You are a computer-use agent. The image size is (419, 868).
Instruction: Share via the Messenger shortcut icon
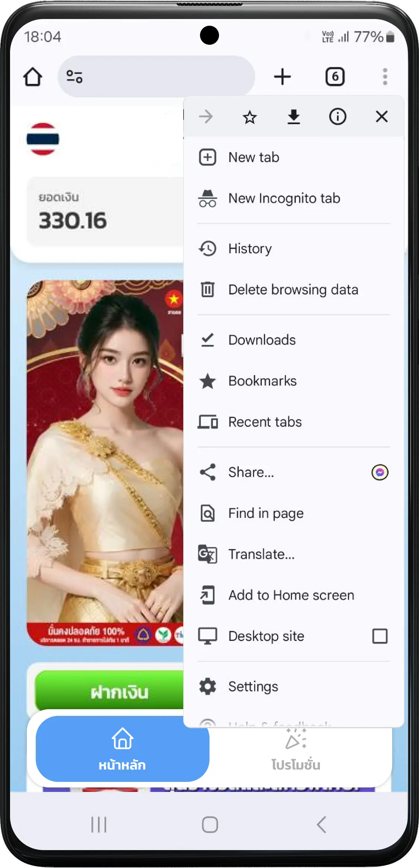coord(380,472)
